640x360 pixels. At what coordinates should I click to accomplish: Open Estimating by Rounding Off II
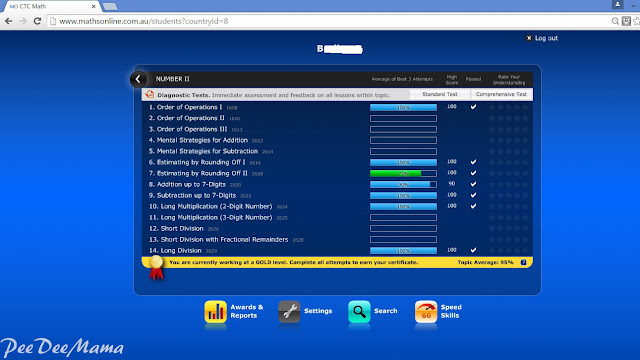coord(198,173)
